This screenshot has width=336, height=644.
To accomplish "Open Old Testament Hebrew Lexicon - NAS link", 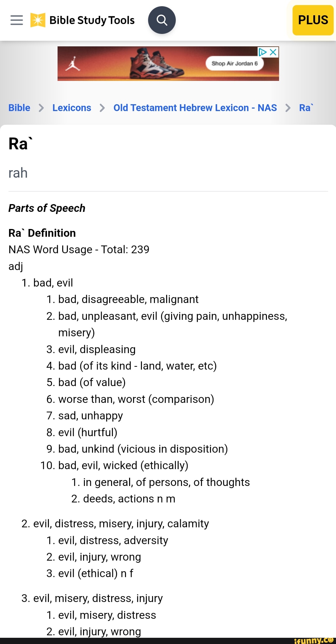I will click(x=195, y=108).
